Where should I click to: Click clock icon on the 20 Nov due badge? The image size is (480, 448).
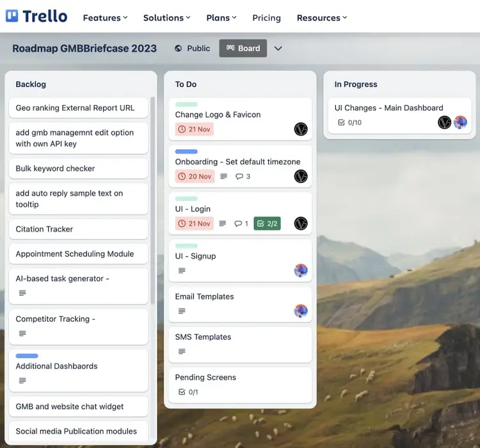(x=182, y=177)
